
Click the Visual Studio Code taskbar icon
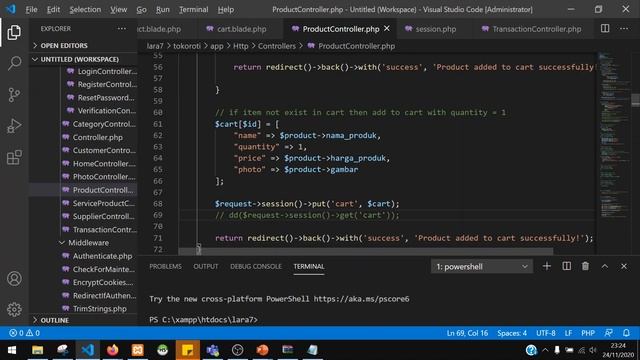pyautogui.click(x=88, y=350)
